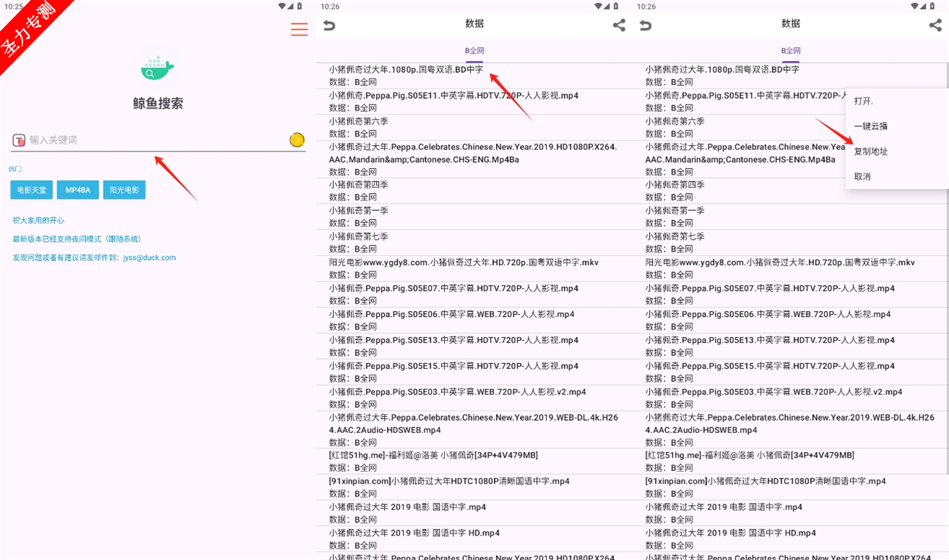Focus the 输入关键词 keyword input field

click(158, 140)
